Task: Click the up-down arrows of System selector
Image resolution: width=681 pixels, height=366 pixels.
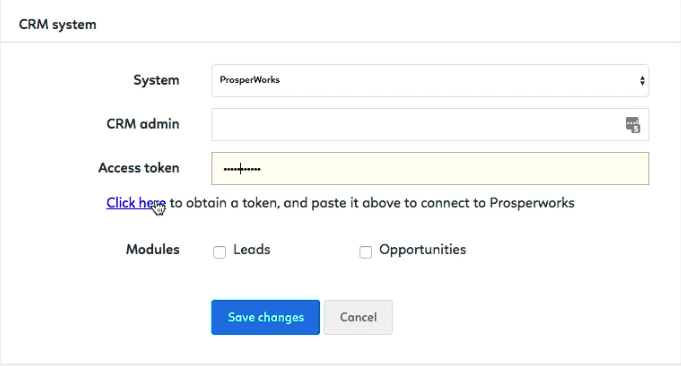Action: 642,81
